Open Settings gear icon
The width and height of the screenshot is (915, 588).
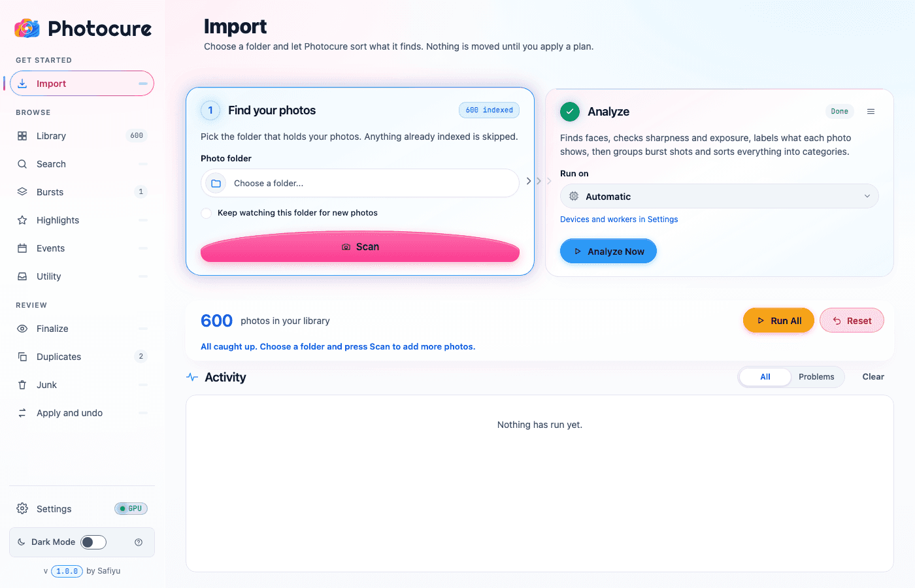[x=22, y=508]
